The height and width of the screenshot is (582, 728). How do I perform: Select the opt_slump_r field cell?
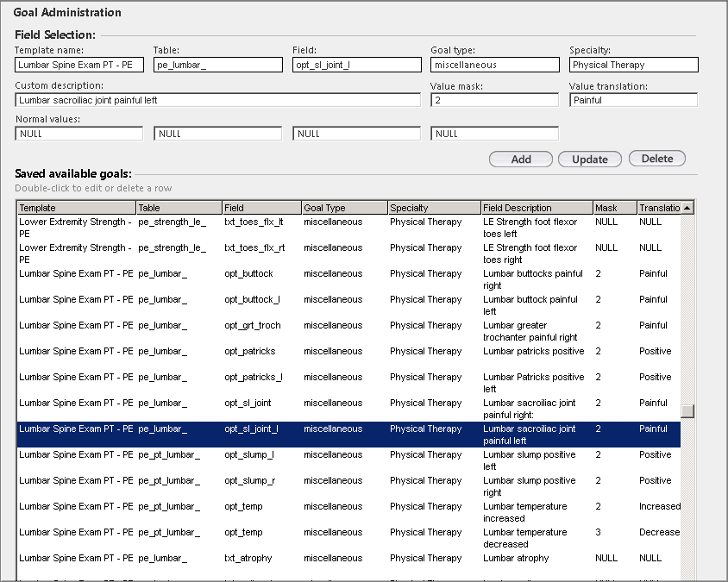click(250, 481)
